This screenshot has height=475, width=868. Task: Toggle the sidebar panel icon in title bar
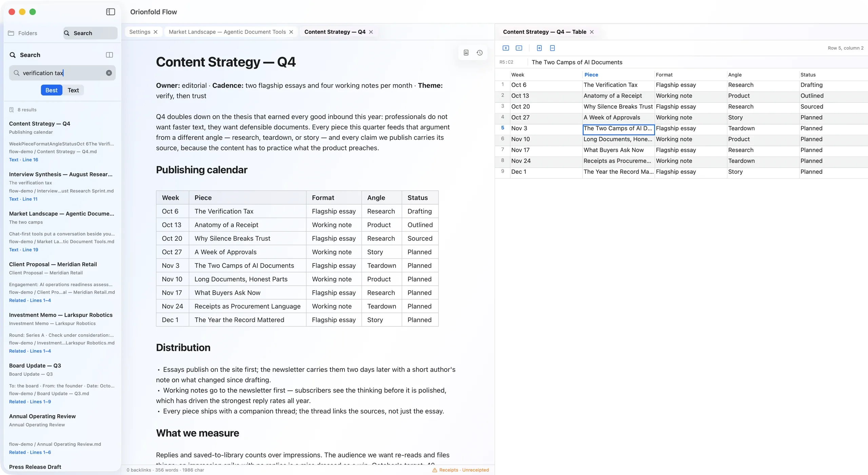pyautogui.click(x=111, y=12)
